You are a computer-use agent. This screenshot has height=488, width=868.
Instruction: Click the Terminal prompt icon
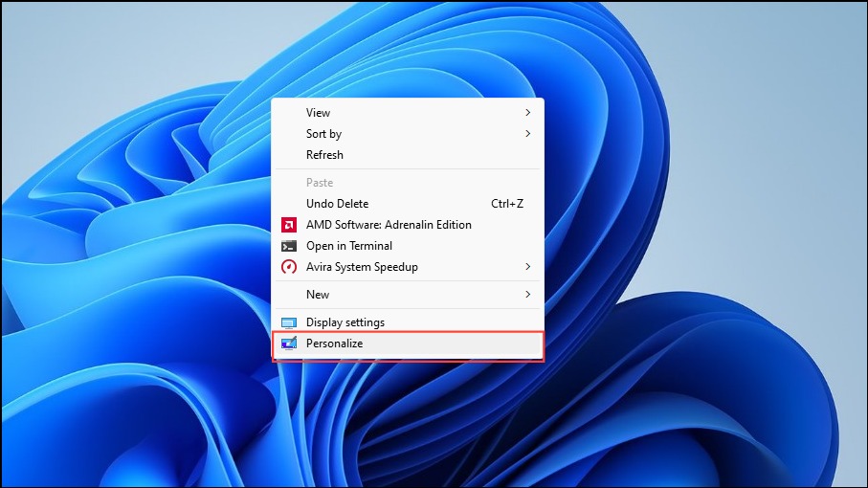pyautogui.click(x=288, y=246)
